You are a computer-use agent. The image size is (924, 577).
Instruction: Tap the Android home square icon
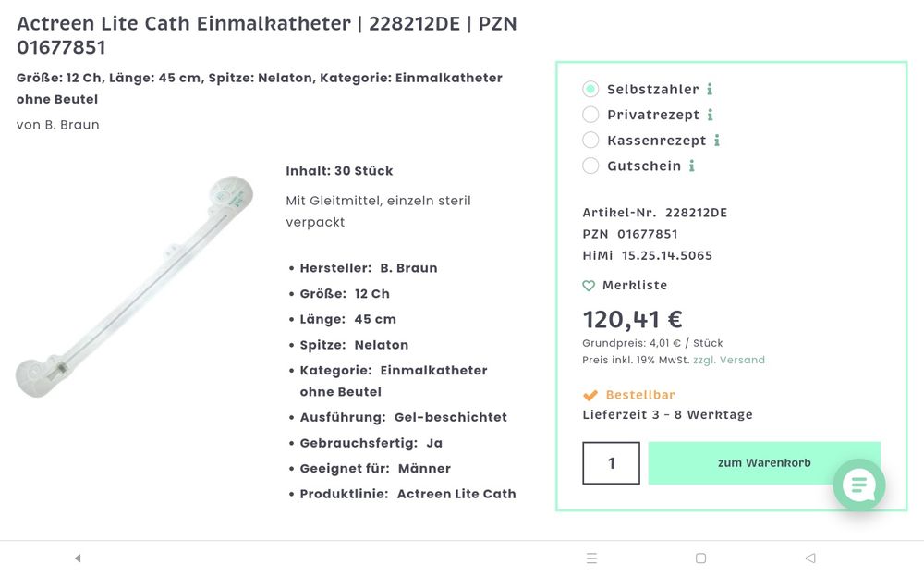pos(700,559)
